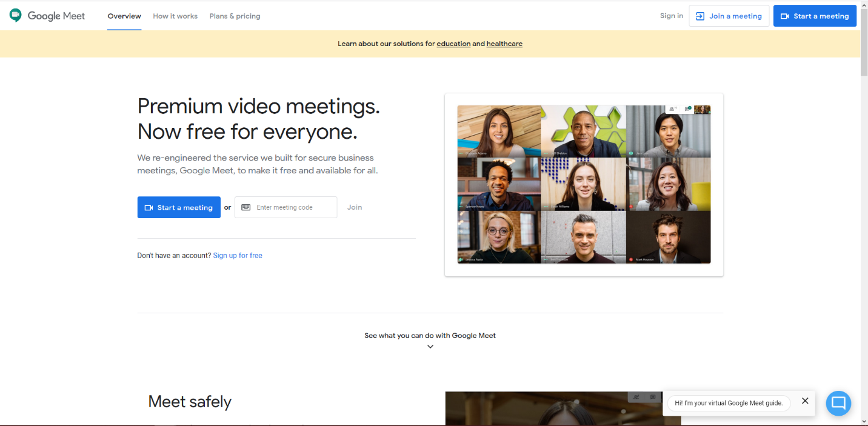Open the blue chat assistant icon
This screenshot has width=868, height=426.
[838, 403]
